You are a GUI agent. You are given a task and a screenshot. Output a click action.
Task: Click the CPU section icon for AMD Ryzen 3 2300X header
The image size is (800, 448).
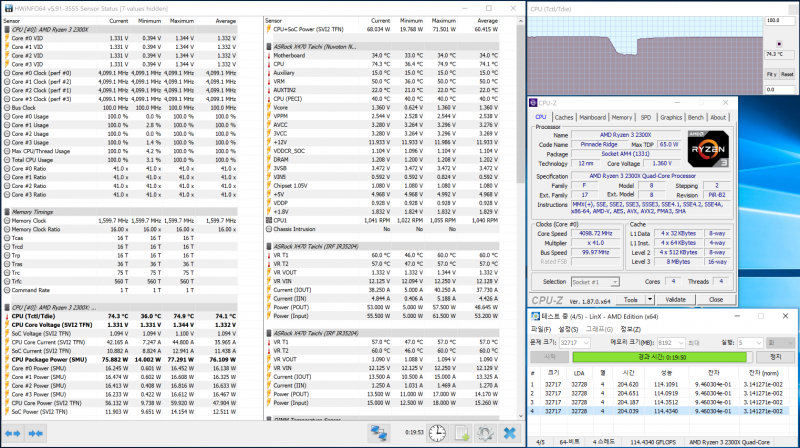7,30
